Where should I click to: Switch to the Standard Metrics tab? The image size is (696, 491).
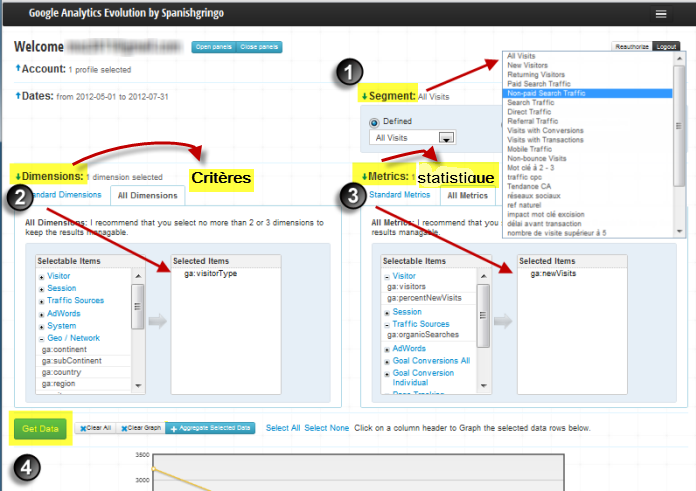[399, 195]
